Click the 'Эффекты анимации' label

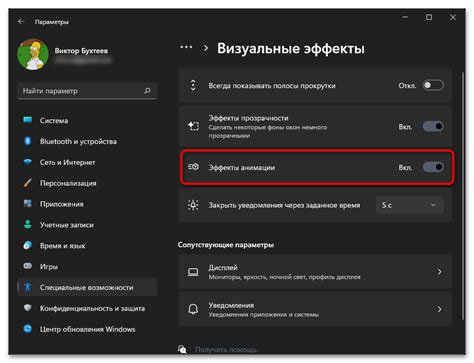pos(242,168)
